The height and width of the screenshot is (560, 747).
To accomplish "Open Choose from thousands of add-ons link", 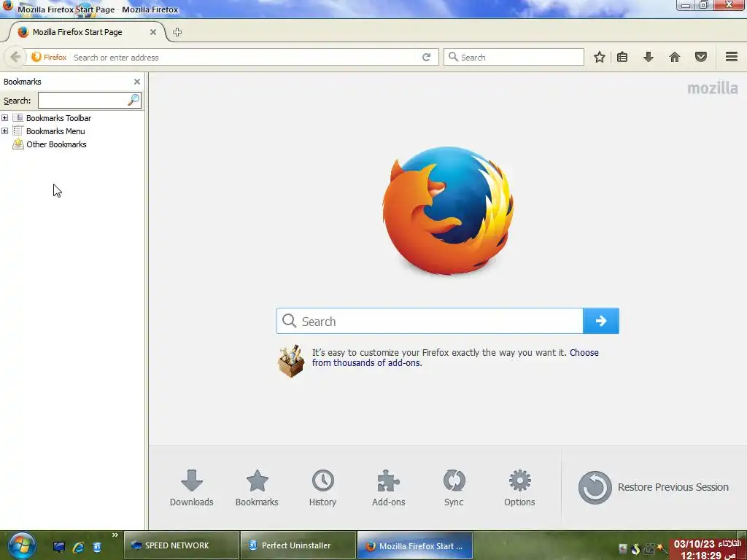I will (x=455, y=357).
